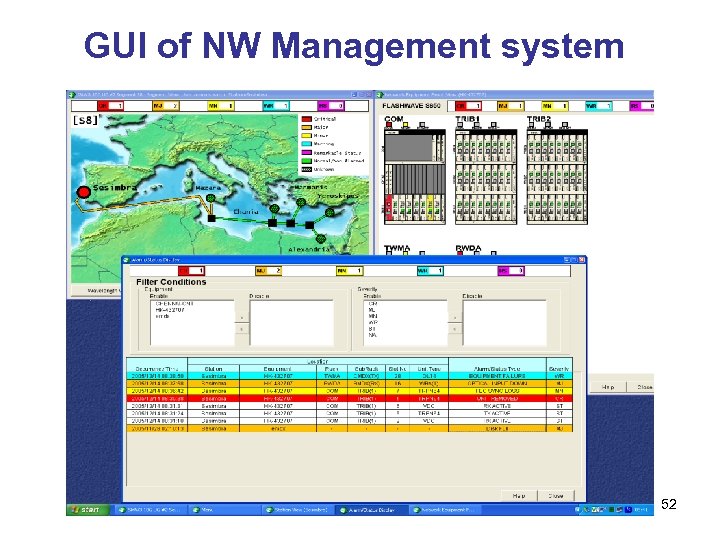
Task: Select the RX ACTIVE status row
Action: pyautogui.click(x=350, y=406)
